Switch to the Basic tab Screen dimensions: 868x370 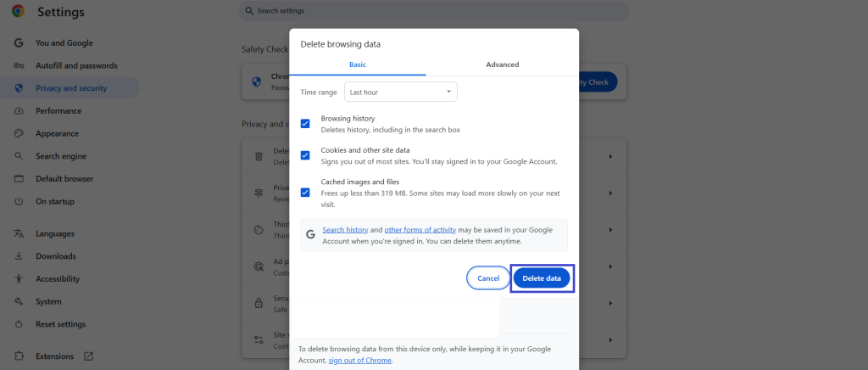tap(358, 64)
